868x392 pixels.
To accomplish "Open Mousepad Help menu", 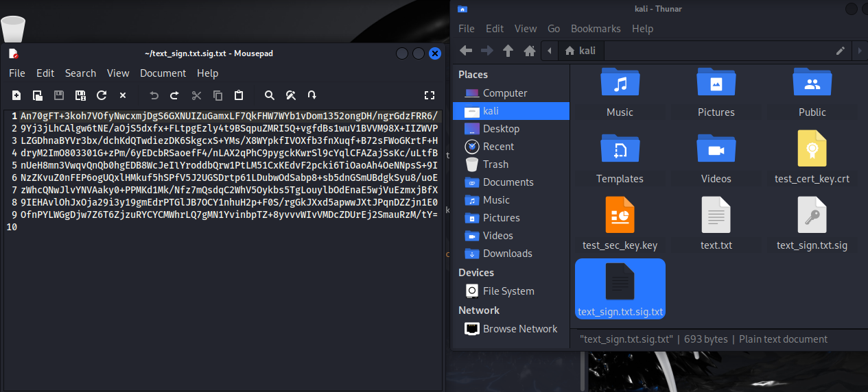I will [x=208, y=73].
